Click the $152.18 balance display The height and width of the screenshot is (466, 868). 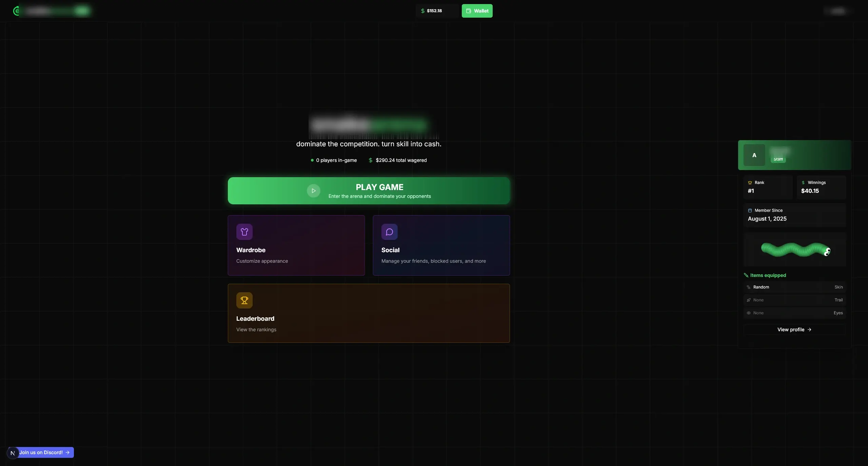coord(437,11)
